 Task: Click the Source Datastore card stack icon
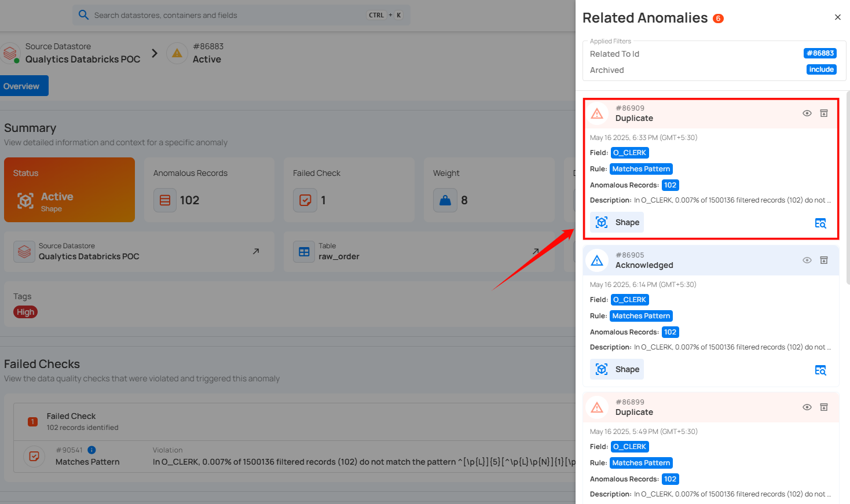pos(24,252)
